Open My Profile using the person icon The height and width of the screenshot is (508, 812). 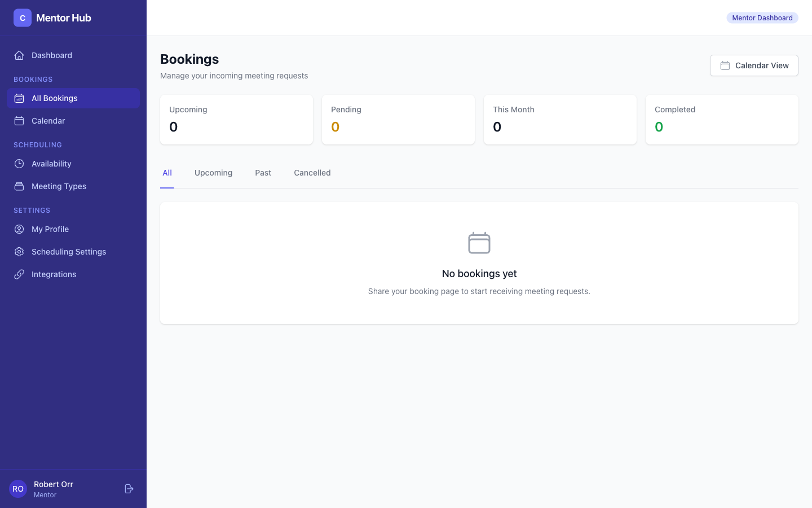19,229
